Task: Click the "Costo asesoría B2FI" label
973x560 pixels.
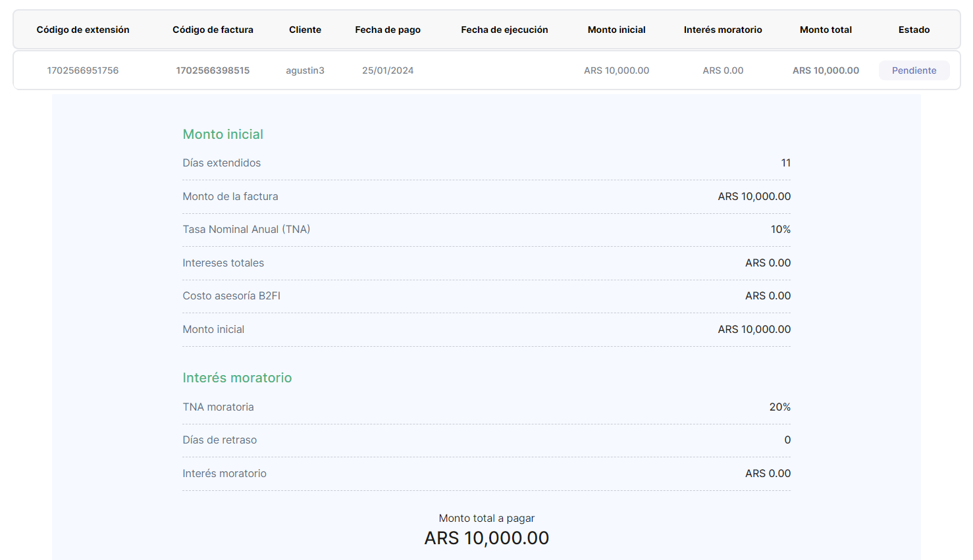Action: coord(232,296)
